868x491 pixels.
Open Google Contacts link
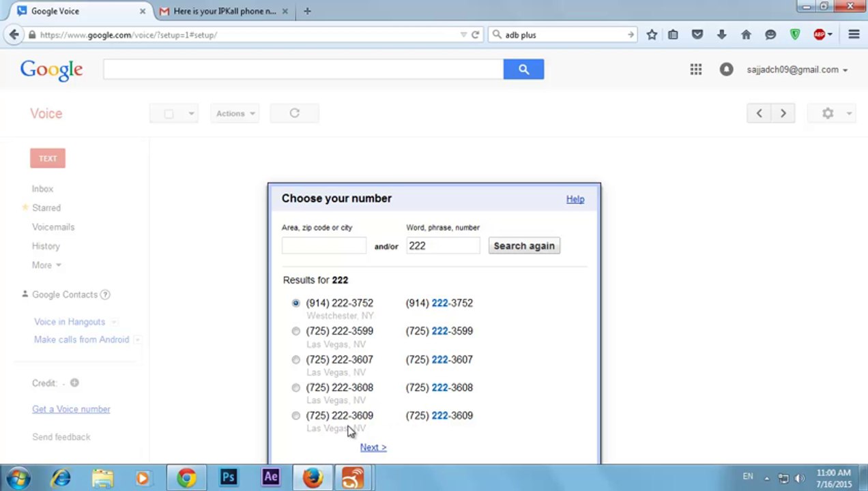point(65,295)
